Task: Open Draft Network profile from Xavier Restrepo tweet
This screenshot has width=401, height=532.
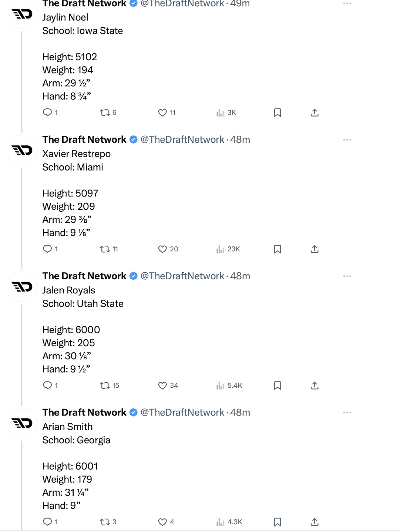Action: click(84, 139)
